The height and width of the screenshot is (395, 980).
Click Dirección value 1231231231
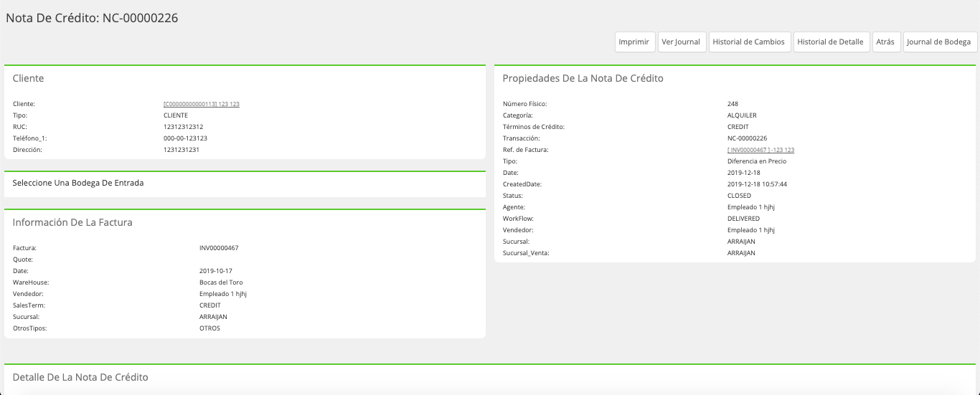tap(182, 150)
